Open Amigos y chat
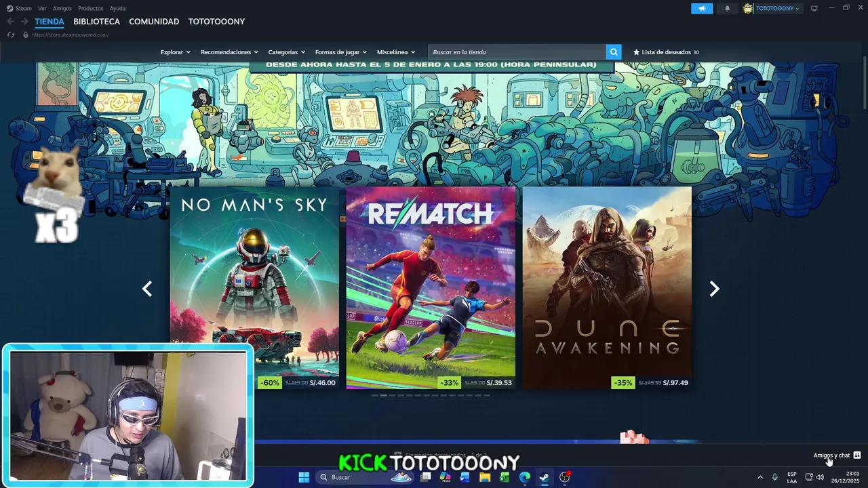The height and width of the screenshot is (488, 868). pos(837,455)
